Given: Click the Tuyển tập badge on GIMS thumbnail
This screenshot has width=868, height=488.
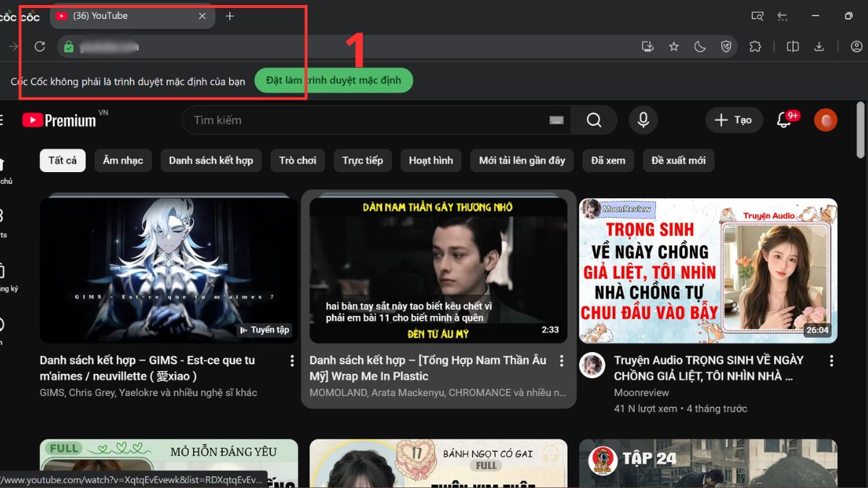Looking at the screenshot, I should (x=264, y=330).
